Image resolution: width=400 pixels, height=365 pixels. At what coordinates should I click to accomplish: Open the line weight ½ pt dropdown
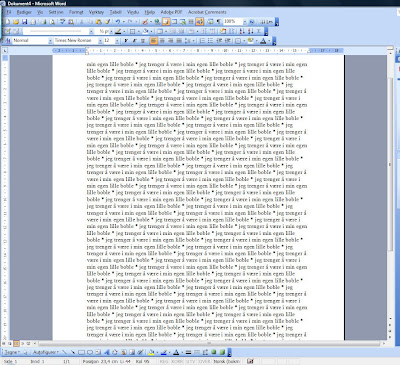coord(110,31)
